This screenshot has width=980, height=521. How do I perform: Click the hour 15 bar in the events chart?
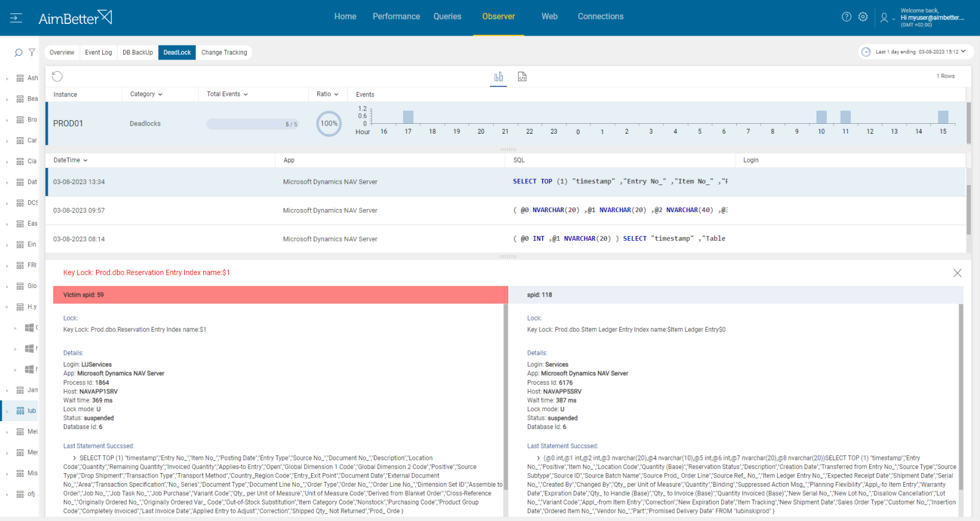943,117
